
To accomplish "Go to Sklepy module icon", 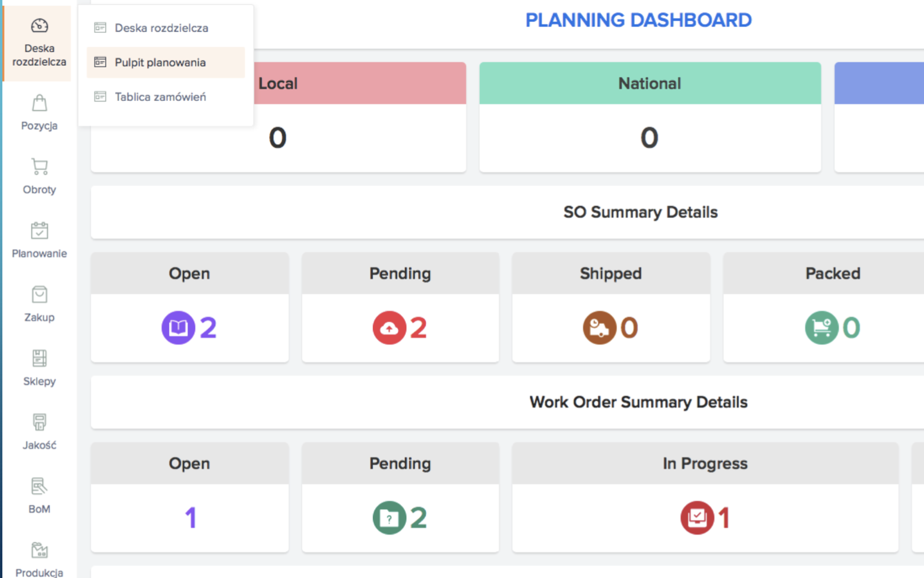I will [39, 358].
